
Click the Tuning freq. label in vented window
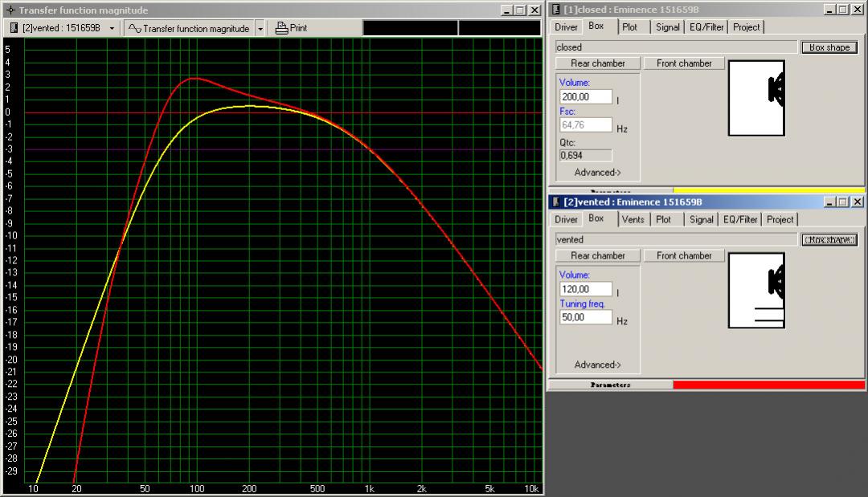582,303
